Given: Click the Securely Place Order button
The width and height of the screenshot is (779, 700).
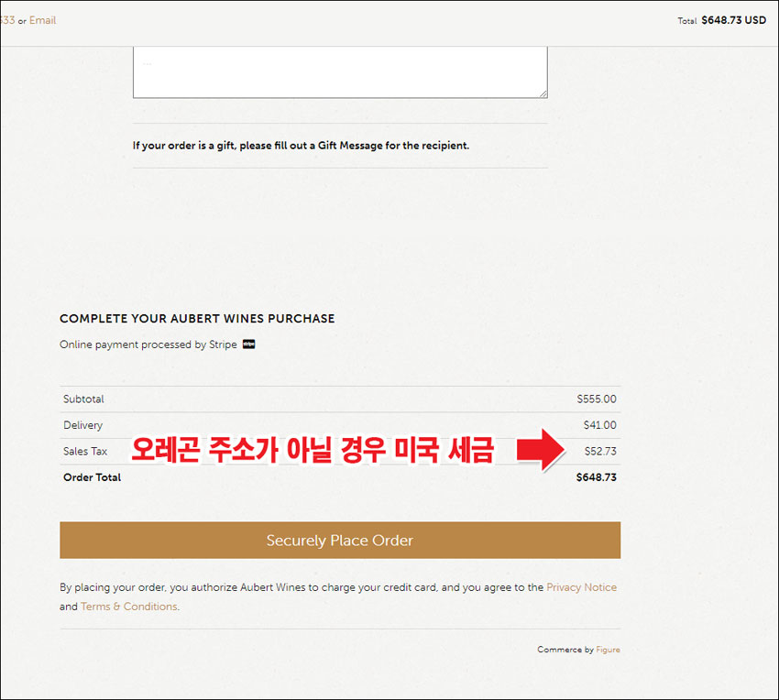Looking at the screenshot, I should 340,540.
